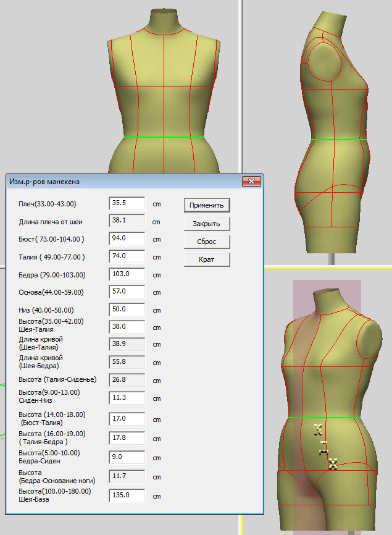Image resolution: width=392 pixels, height=535 pixels.
Task: Edit the Основа value field showing 57.0
Action: [x=127, y=292]
